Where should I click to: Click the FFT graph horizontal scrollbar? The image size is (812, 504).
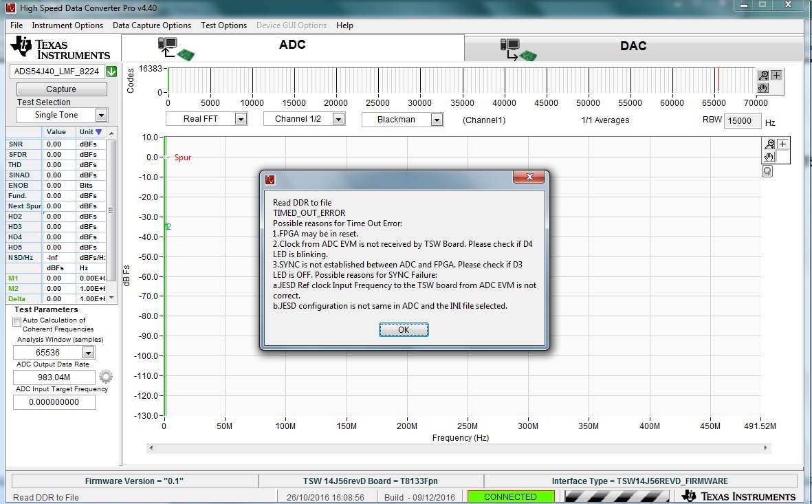click(x=459, y=448)
